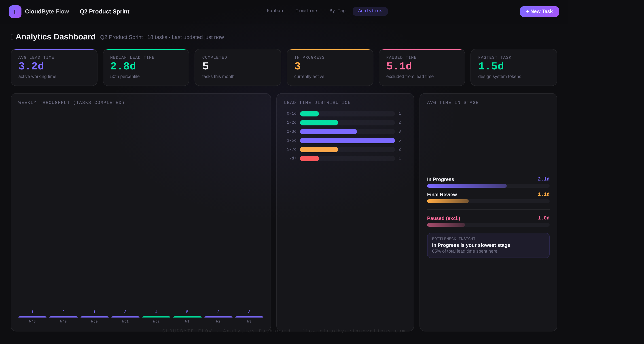Open the Completed tasks card
This screenshot has width=644, height=344.
[x=237, y=67]
